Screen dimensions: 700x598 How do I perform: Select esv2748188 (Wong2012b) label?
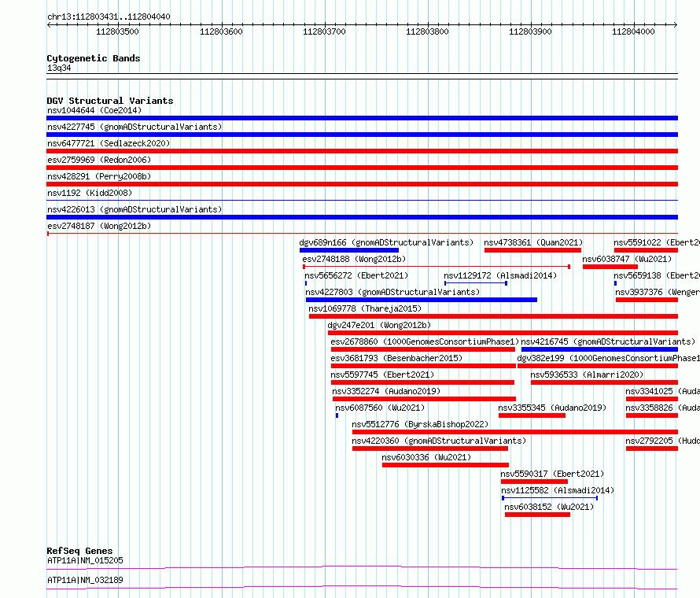pyautogui.click(x=354, y=259)
